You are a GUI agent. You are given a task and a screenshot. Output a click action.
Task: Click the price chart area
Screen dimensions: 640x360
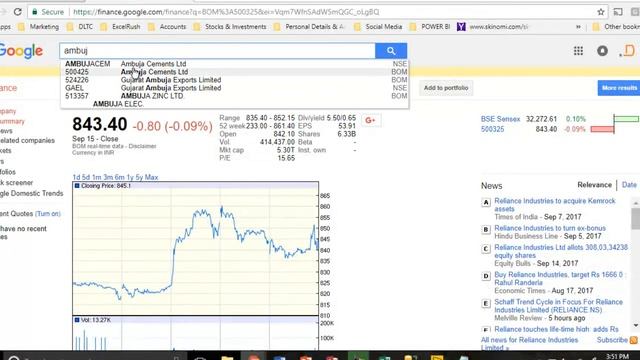tap(196, 249)
